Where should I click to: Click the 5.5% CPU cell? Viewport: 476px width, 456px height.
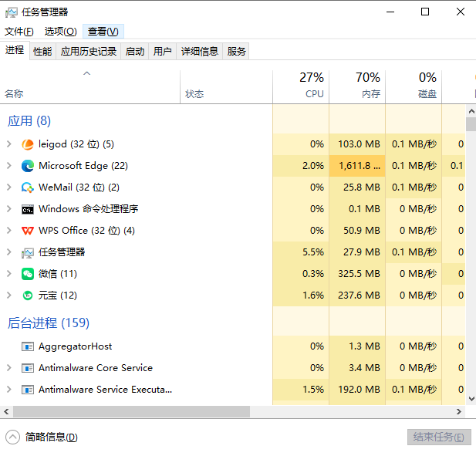click(301, 252)
